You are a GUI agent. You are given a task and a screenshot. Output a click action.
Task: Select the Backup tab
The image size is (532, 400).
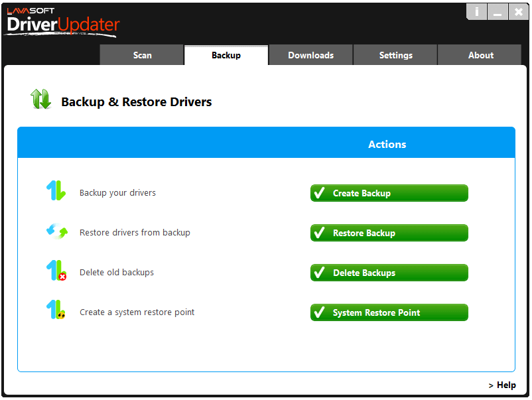click(x=226, y=56)
